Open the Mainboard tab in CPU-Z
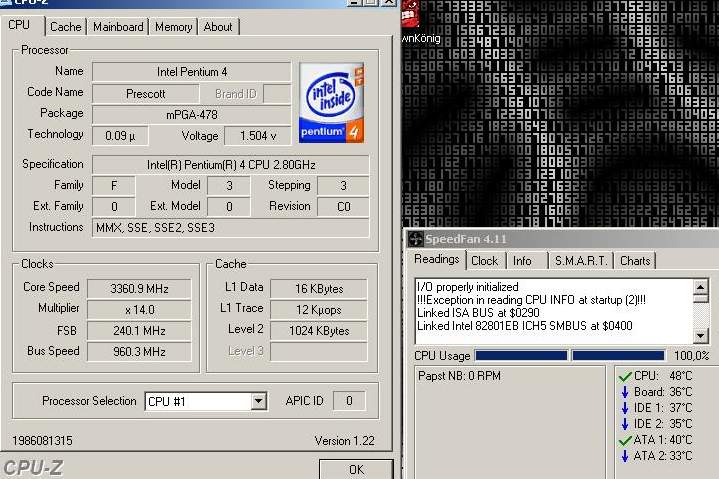Viewport: 719px width, 479px height. (x=118, y=27)
